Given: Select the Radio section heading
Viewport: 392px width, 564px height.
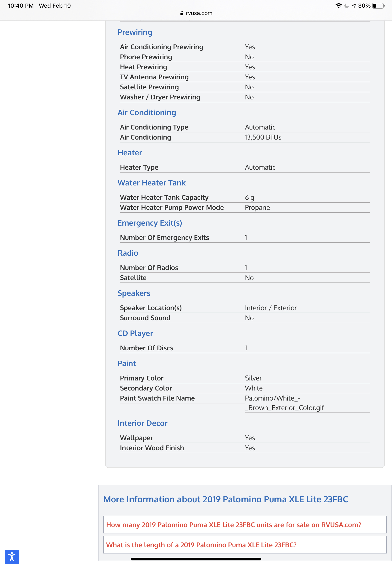Looking at the screenshot, I should coord(128,253).
